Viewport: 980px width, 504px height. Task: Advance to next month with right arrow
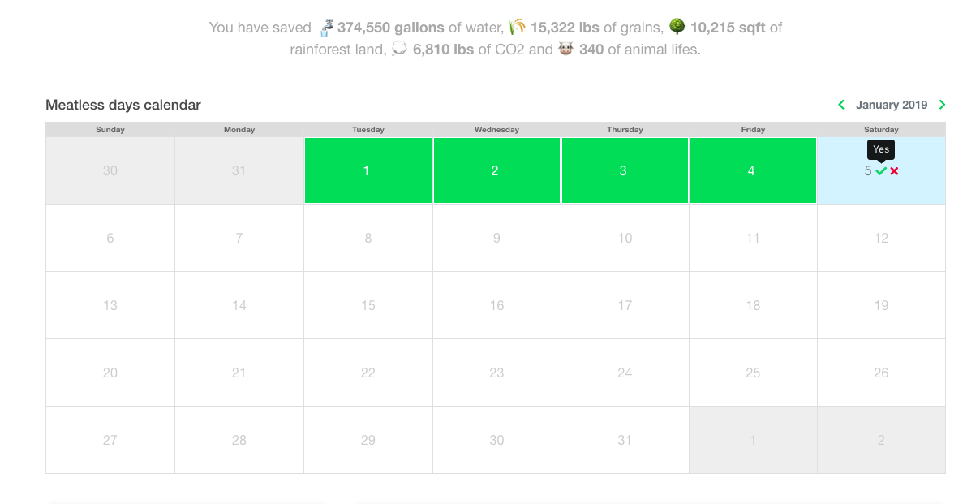942,105
